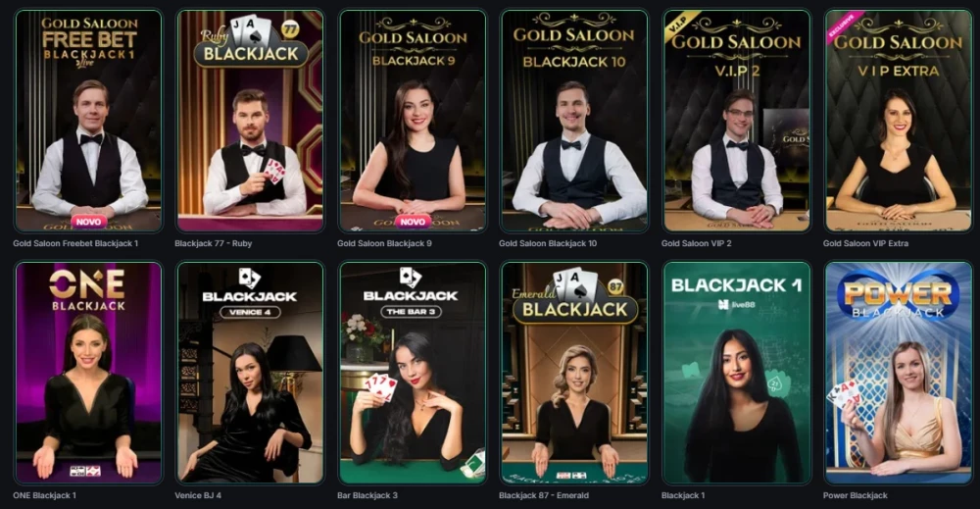Click the Power Blackjack caption text
This screenshot has height=509, width=980.
[855, 495]
